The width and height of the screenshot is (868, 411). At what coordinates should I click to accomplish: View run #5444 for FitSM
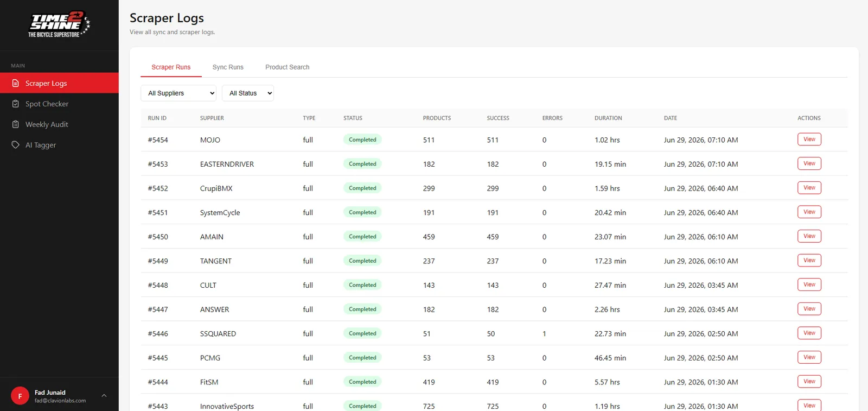point(809,382)
